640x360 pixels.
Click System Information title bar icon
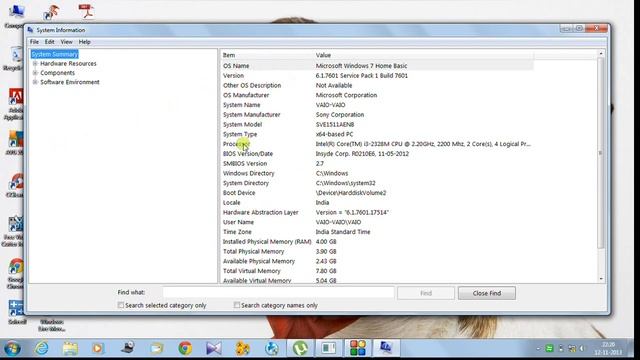pos(30,30)
